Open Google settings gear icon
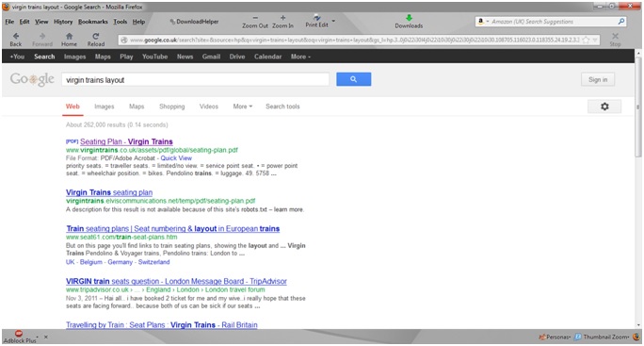 604,107
